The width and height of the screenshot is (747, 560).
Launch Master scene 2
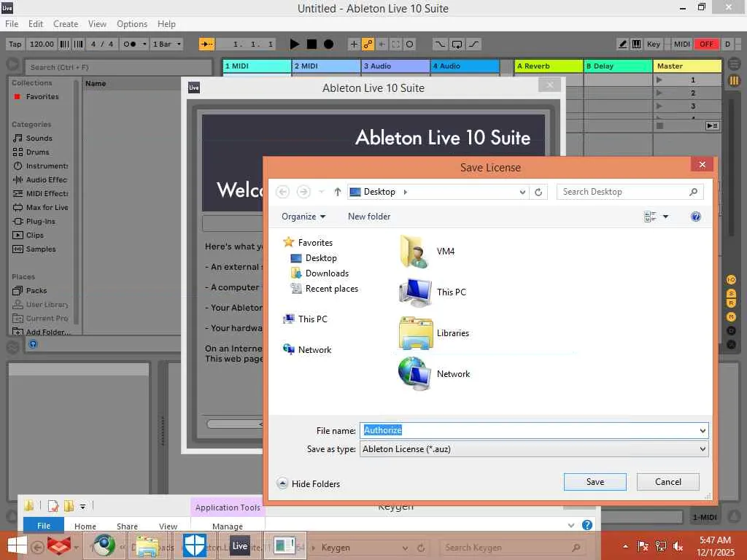click(659, 93)
